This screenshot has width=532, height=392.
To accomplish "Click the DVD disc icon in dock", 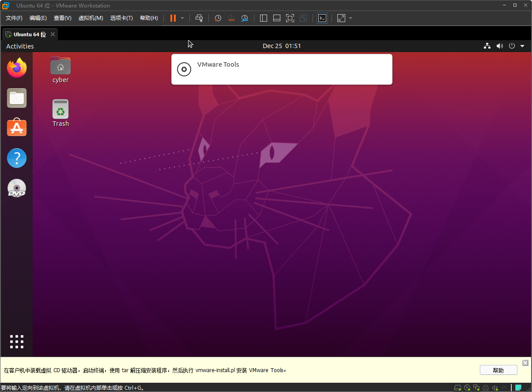I will [x=17, y=188].
